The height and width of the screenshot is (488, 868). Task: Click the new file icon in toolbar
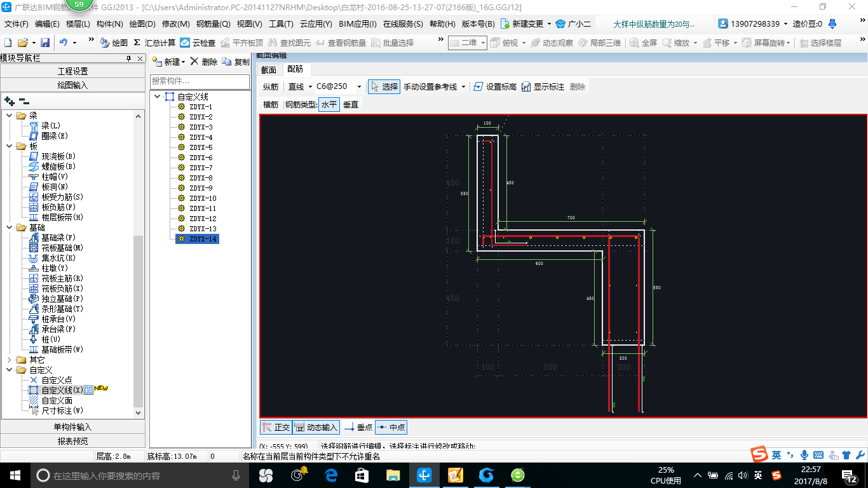click(x=8, y=43)
